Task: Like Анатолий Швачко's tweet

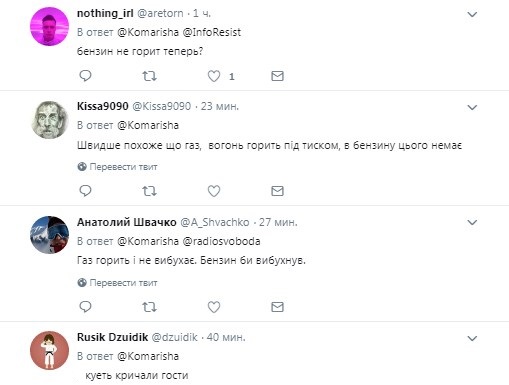Action: click(x=214, y=307)
